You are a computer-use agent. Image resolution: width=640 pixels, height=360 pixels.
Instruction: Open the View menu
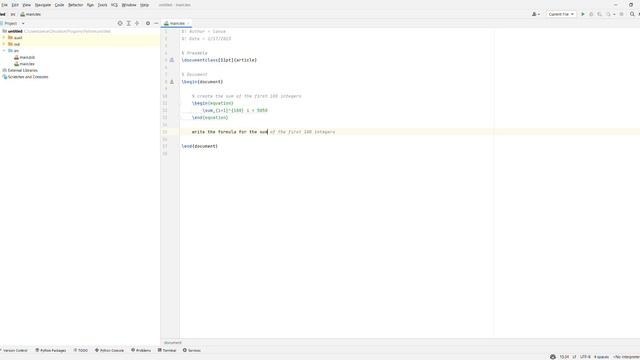coord(27,5)
